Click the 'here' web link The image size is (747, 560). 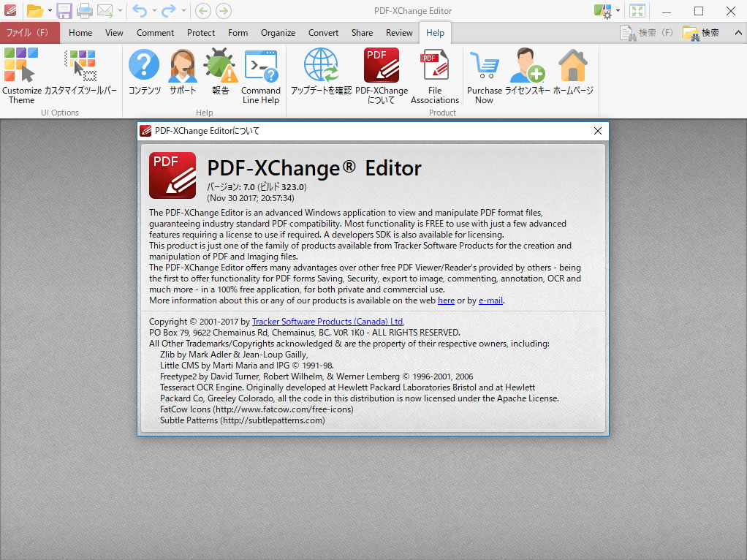(446, 300)
